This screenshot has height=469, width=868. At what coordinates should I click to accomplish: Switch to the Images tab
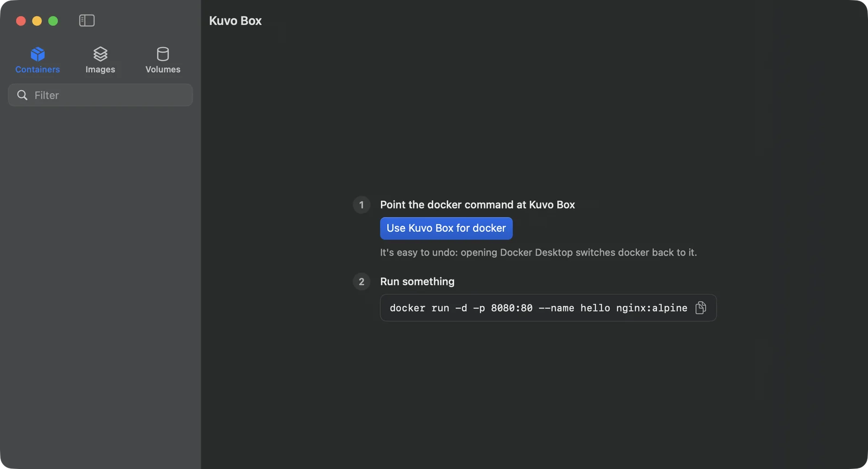pos(100,60)
